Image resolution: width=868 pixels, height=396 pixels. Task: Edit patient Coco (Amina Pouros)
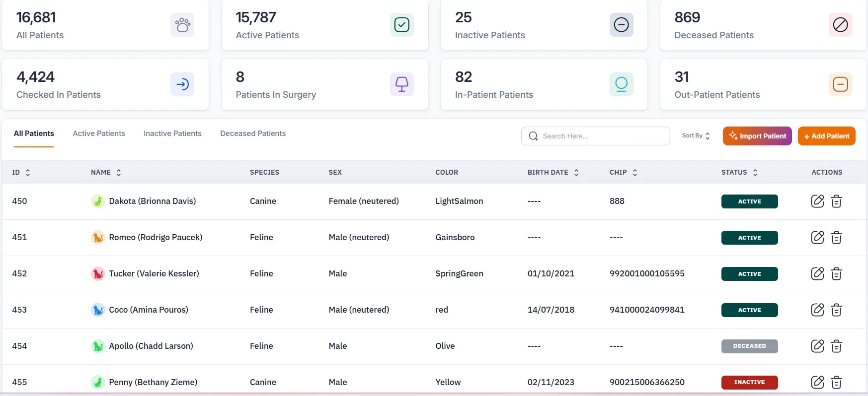click(817, 310)
